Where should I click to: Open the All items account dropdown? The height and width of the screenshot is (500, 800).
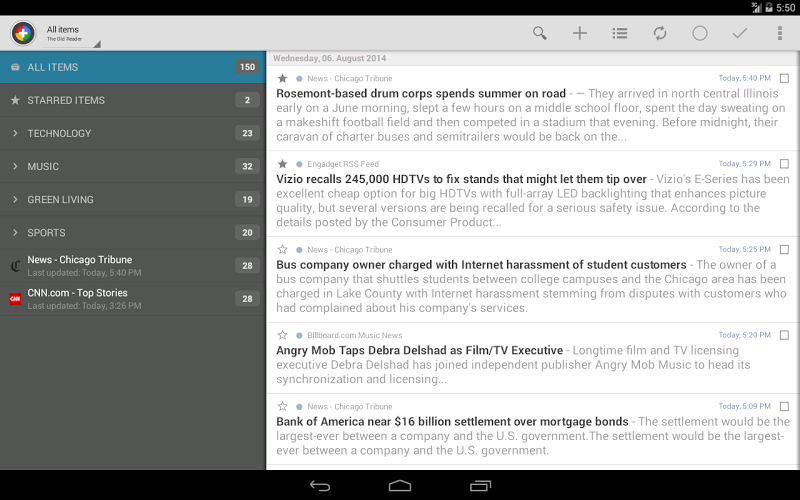71,34
